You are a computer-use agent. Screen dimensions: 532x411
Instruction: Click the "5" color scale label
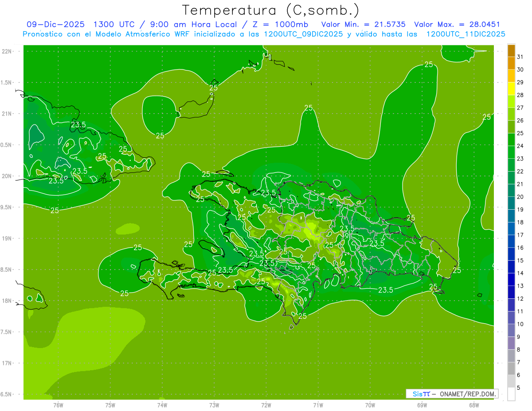(x=519, y=388)
